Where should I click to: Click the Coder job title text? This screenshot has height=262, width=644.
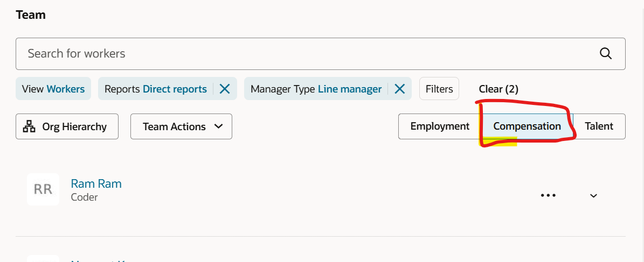click(x=84, y=197)
